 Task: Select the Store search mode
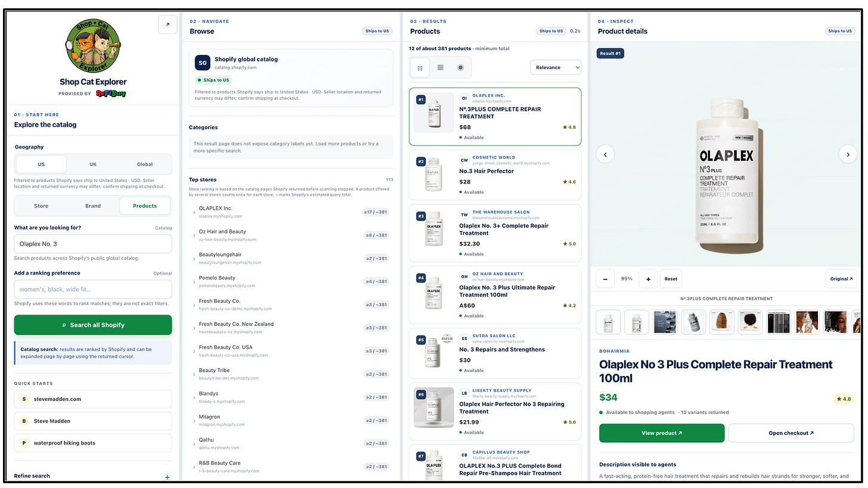(41, 206)
